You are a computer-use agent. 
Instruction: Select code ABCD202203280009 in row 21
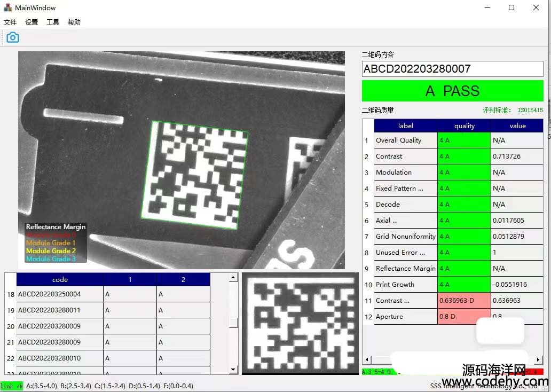pos(50,342)
